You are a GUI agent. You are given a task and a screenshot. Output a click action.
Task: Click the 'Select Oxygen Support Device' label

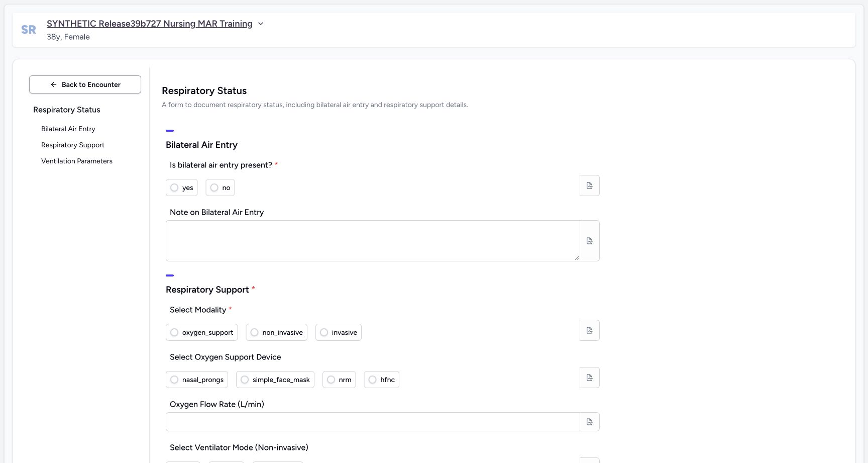[x=226, y=357]
